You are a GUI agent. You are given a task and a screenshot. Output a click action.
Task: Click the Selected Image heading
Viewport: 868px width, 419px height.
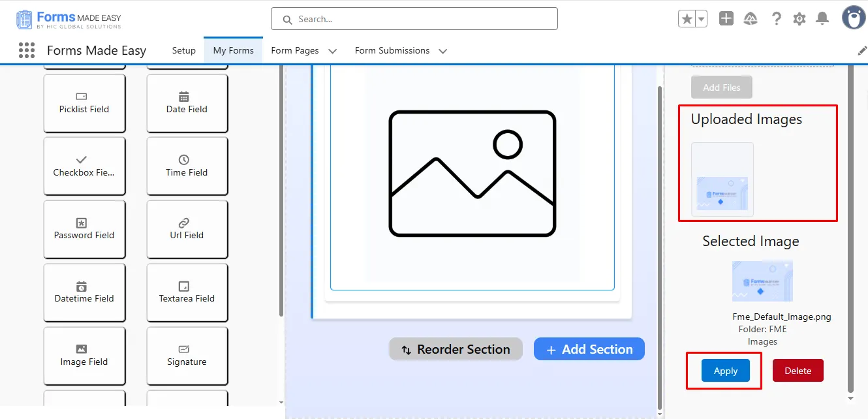[751, 241]
